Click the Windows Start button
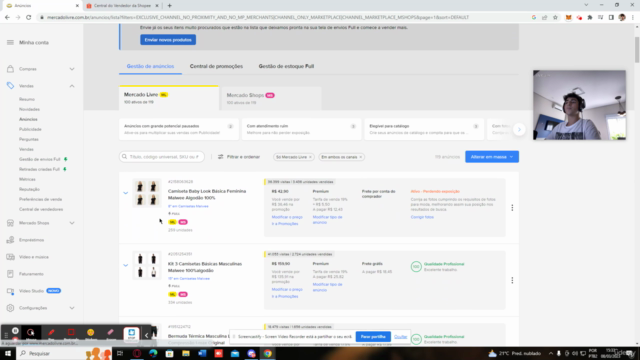The height and width of the screenshot is (360, 640). [x=8, y=353]
